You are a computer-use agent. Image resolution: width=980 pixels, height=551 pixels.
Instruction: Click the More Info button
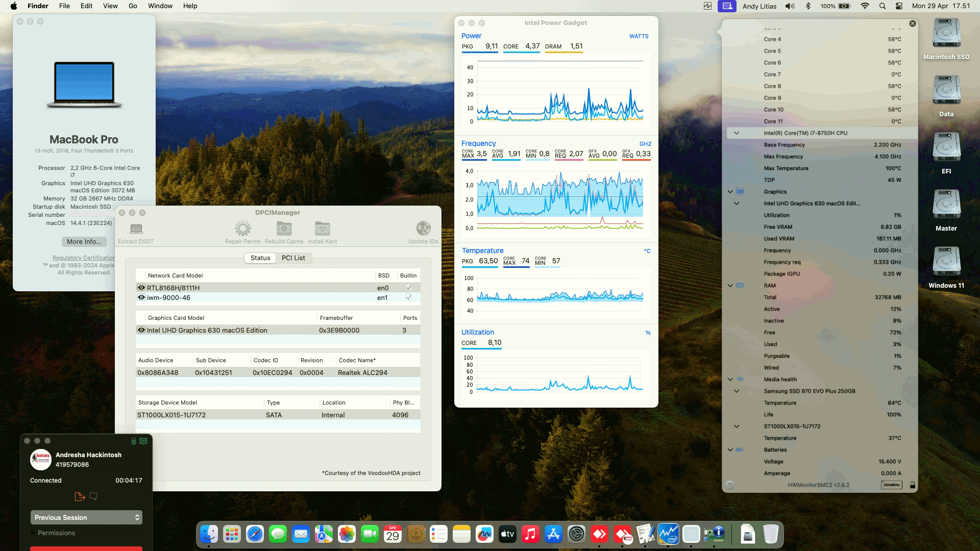[83, 241]
